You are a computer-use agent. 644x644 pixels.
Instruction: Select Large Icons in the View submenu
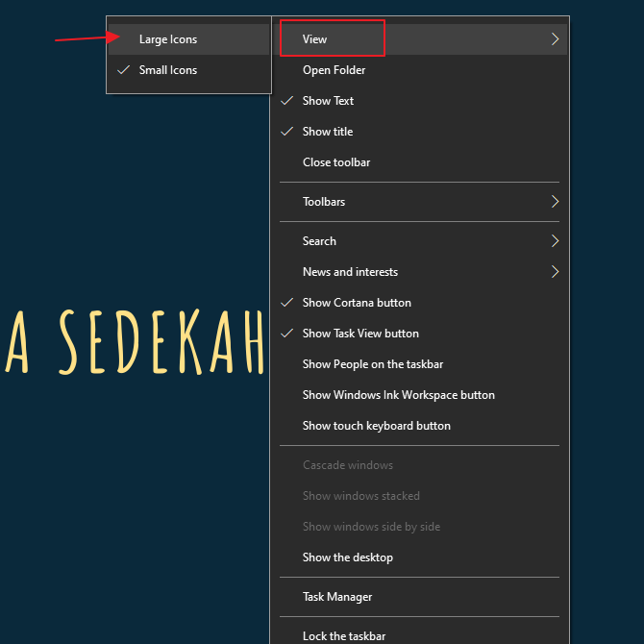click(168, 39)
